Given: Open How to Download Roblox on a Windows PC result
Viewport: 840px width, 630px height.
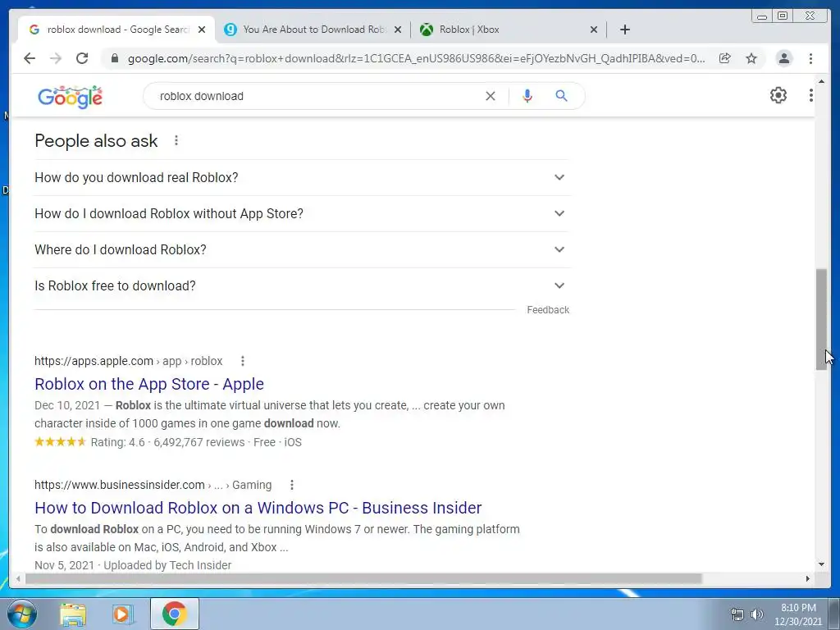Looking at the screenshot, I should point(258,507).
